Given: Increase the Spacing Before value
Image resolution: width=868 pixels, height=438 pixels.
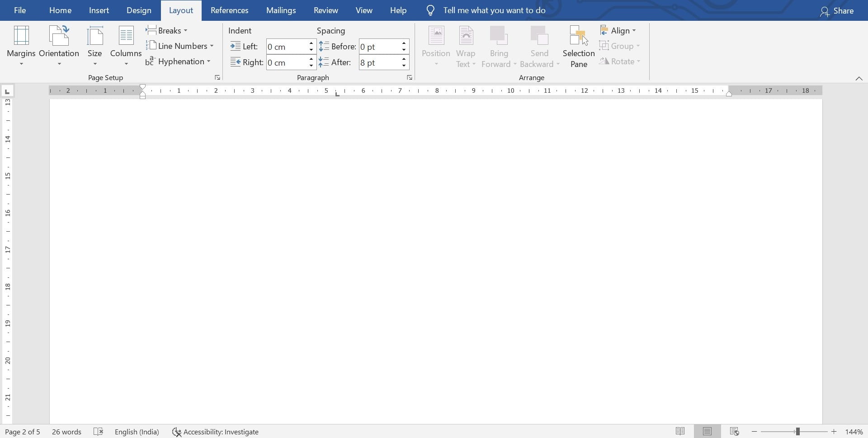Looking at the screenshot, I should [x=404, y=43].
